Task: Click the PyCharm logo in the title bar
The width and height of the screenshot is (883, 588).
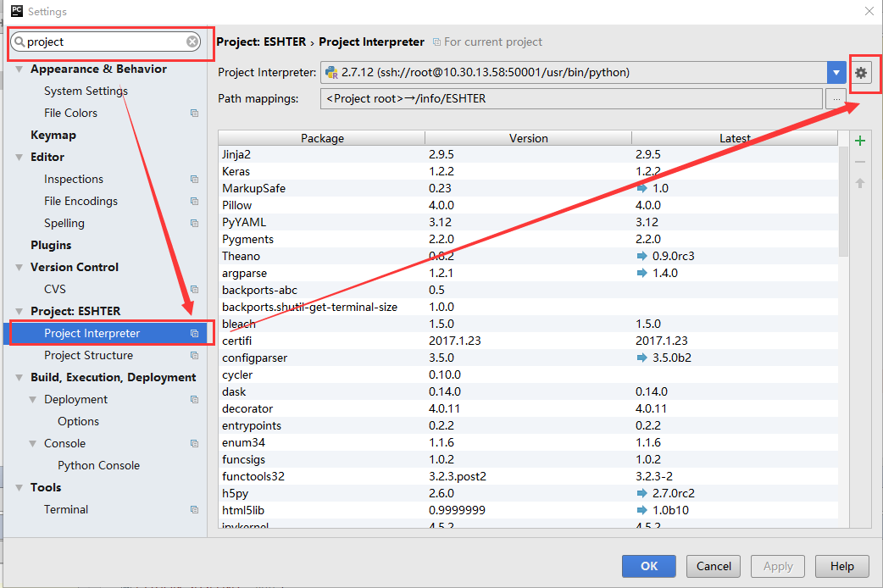Action: (17, 11)
